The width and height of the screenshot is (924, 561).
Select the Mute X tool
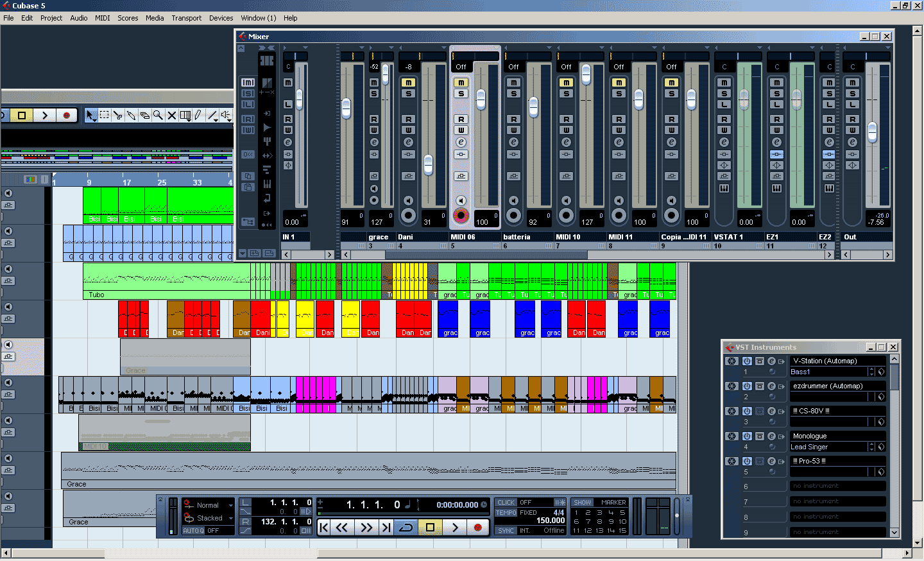(x=172, y=116)
